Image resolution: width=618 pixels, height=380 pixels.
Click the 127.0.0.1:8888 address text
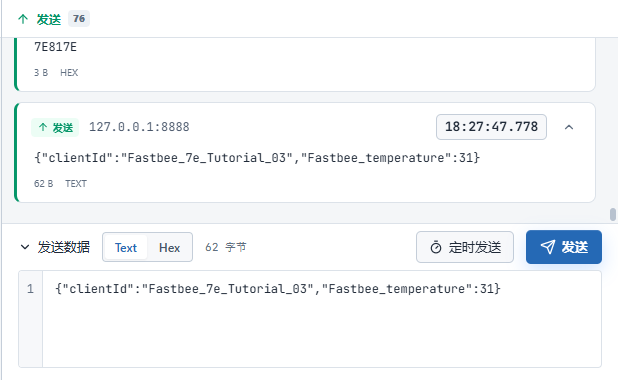[x=139, y=127]
